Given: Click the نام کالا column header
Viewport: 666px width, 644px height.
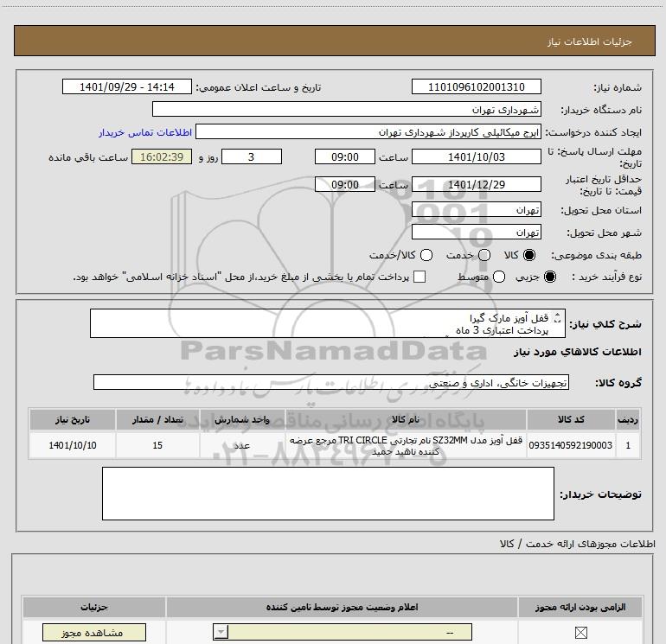Looking at the screenshot, I should (406, 419).
